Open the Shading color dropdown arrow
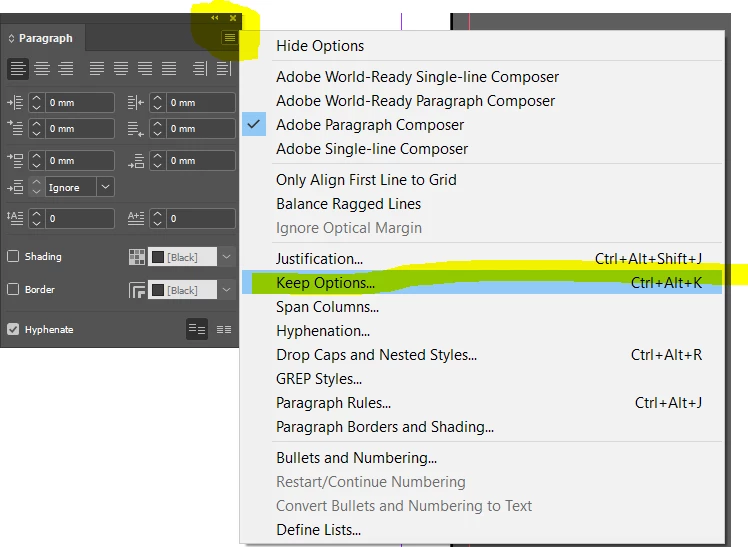Screen dimensions: 748x547 [x=226, y=257]
